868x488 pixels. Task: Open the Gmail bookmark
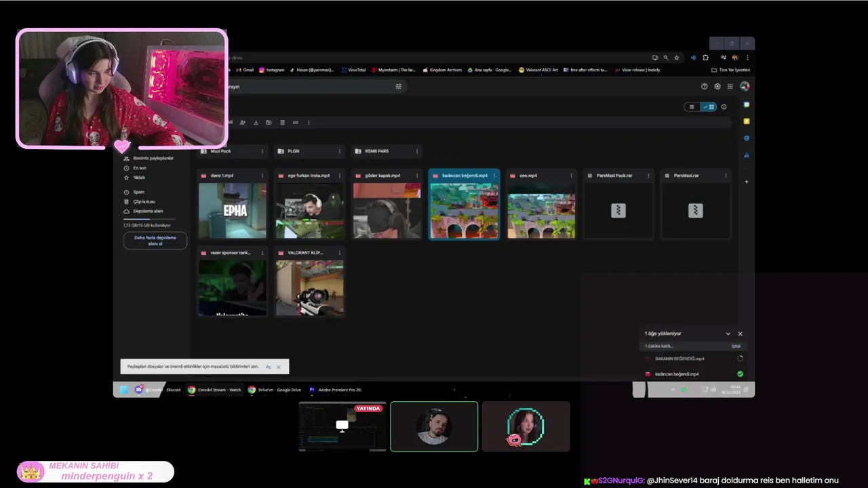245,70
